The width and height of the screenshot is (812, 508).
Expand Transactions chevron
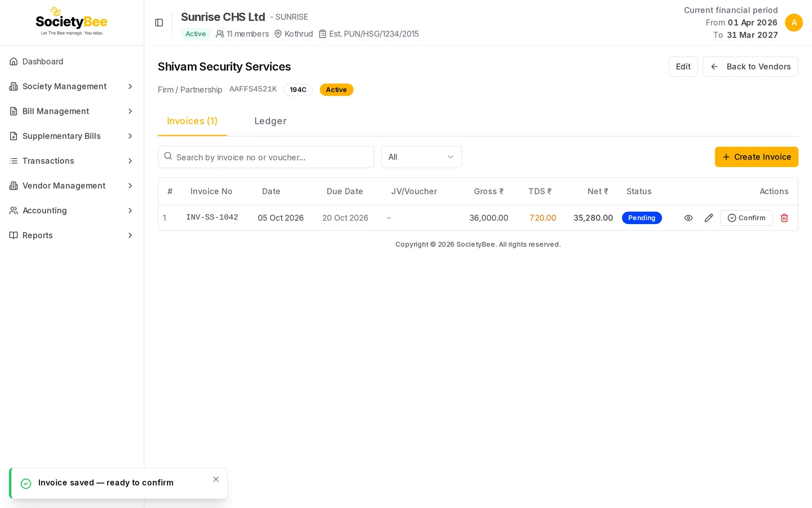tap(130, 161)
